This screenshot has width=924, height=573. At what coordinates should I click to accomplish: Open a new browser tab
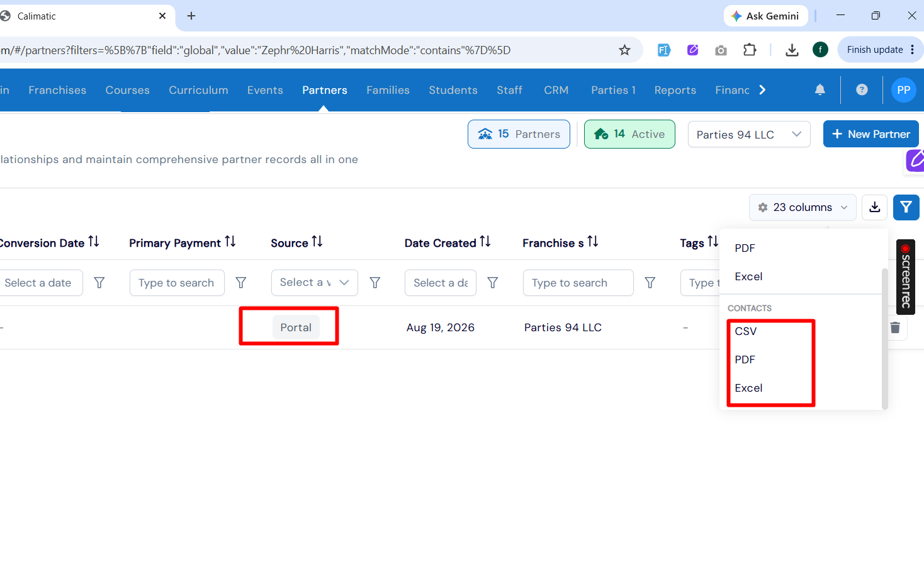191,16
